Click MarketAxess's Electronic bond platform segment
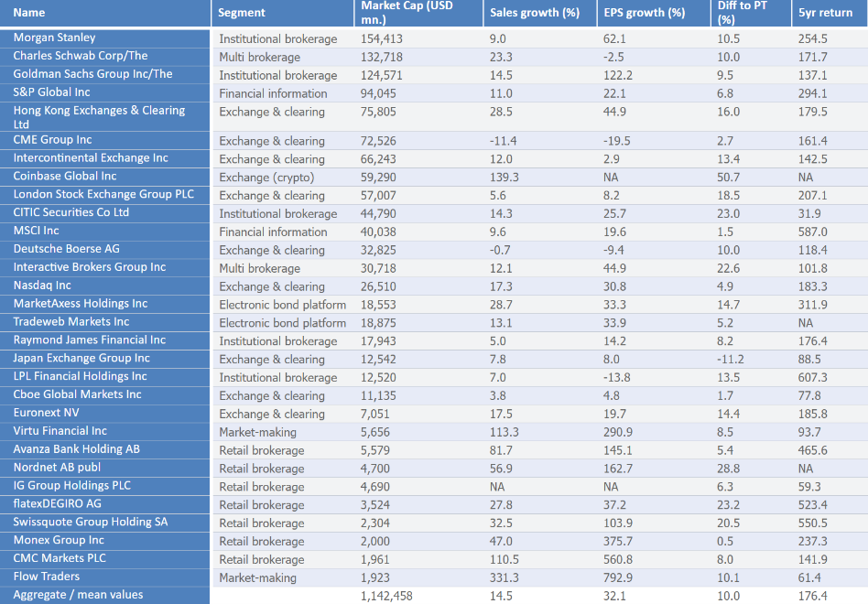 pos(282,306)
